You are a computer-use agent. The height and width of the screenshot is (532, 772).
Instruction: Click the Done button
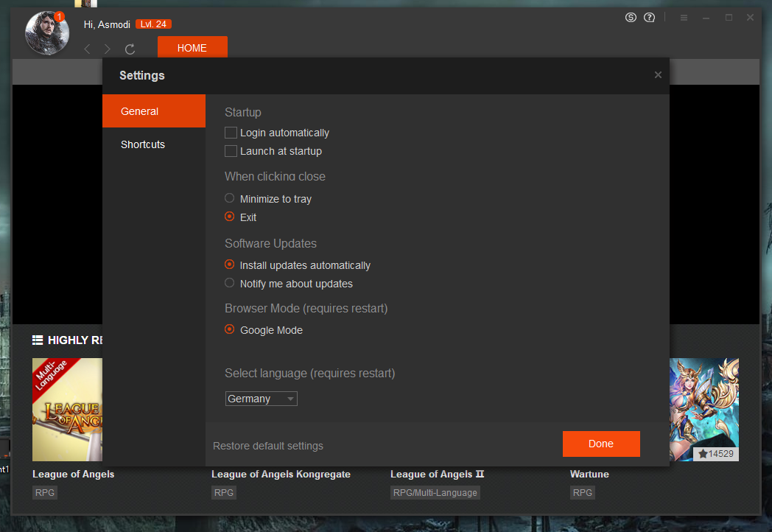pyautogui.click(x=600, y=444)
